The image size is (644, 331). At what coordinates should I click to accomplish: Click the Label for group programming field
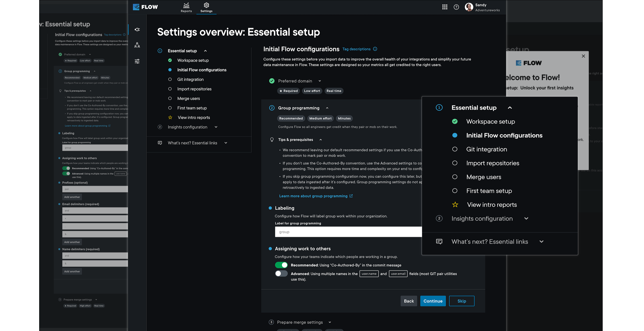tap(348, 232)
